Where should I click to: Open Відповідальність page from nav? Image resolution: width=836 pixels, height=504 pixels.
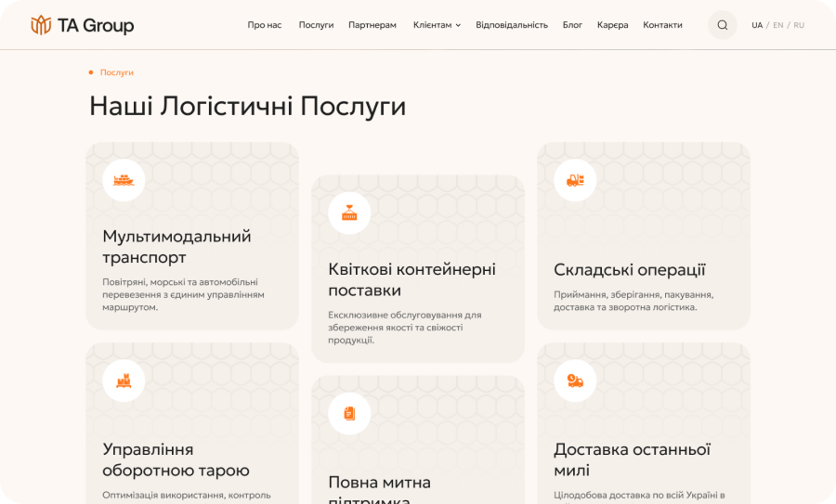click(x=512, y=25)
